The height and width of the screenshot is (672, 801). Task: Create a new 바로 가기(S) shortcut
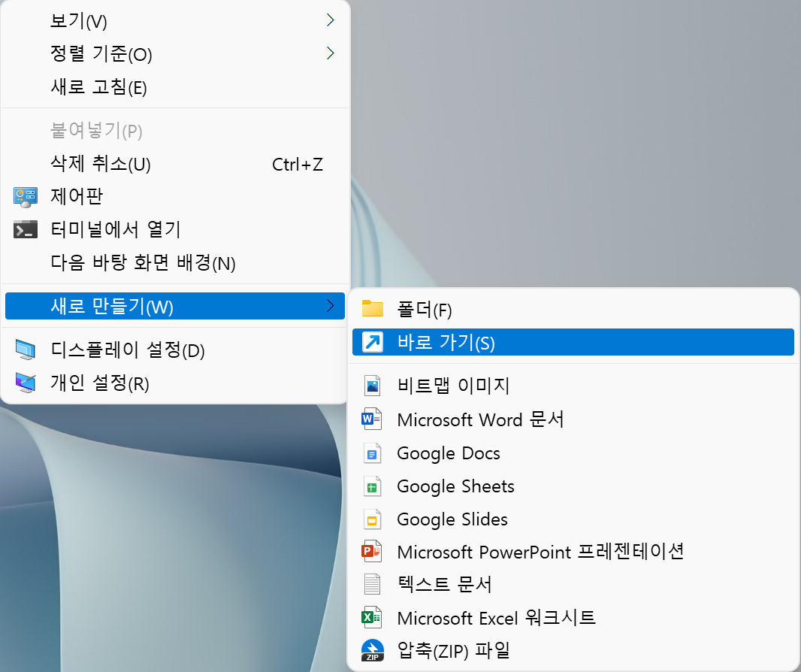pos(573,342)
